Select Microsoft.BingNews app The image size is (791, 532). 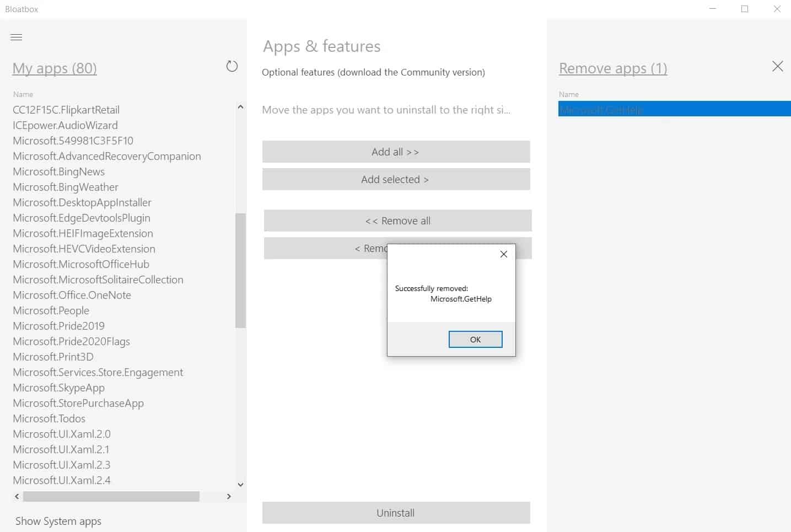pos(58,171)
